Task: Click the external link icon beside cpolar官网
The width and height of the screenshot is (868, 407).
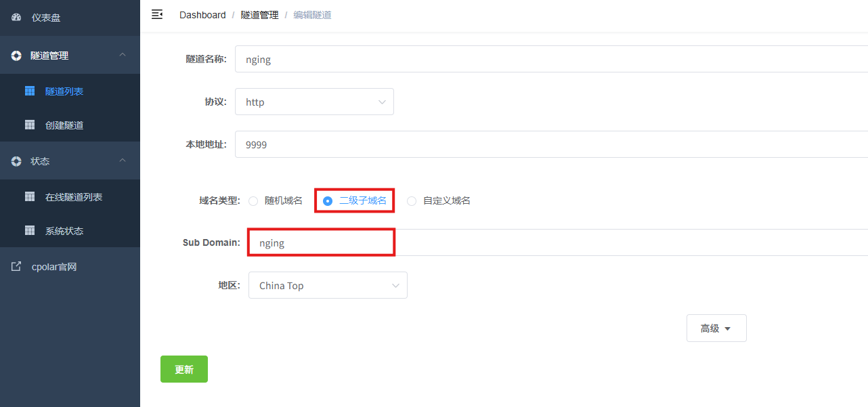Action: (16, 267)
